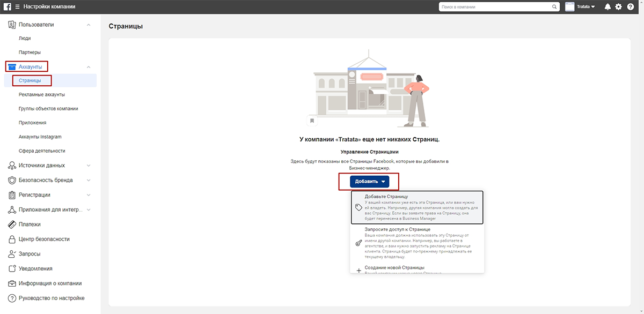Open the Tratata account dropdown
This screenshot has width=644, height=314.
[587, 7]
